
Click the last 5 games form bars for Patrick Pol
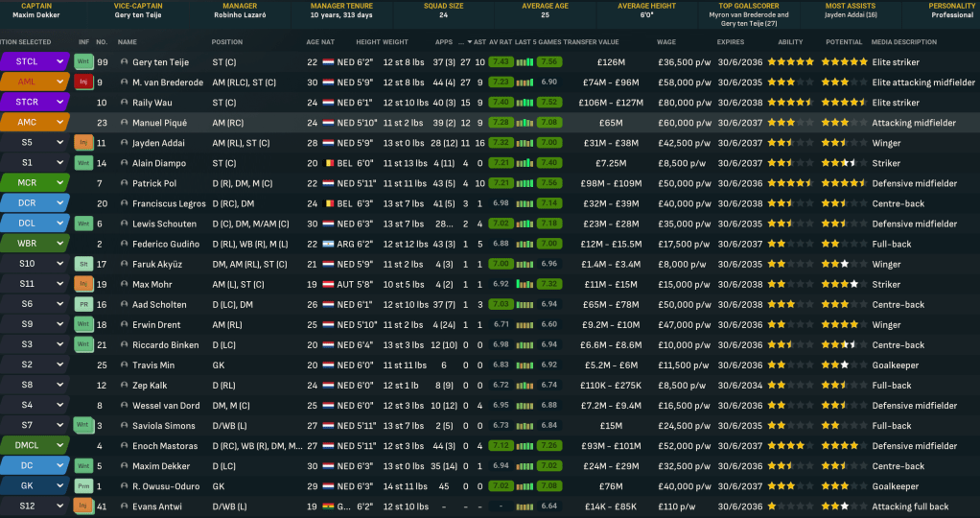[x=524, y=183]
